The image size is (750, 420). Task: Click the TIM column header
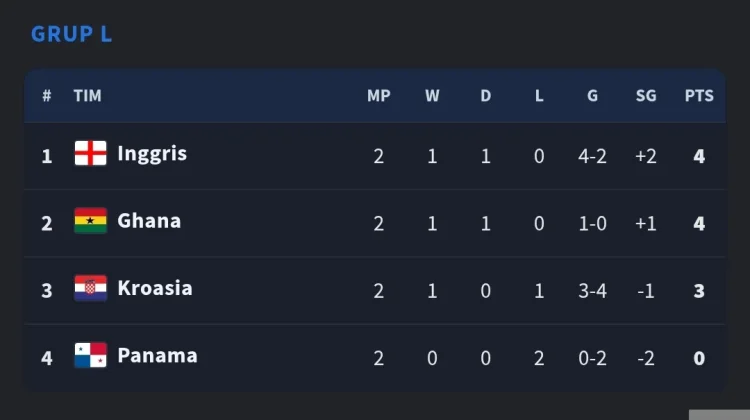(88, 96)
